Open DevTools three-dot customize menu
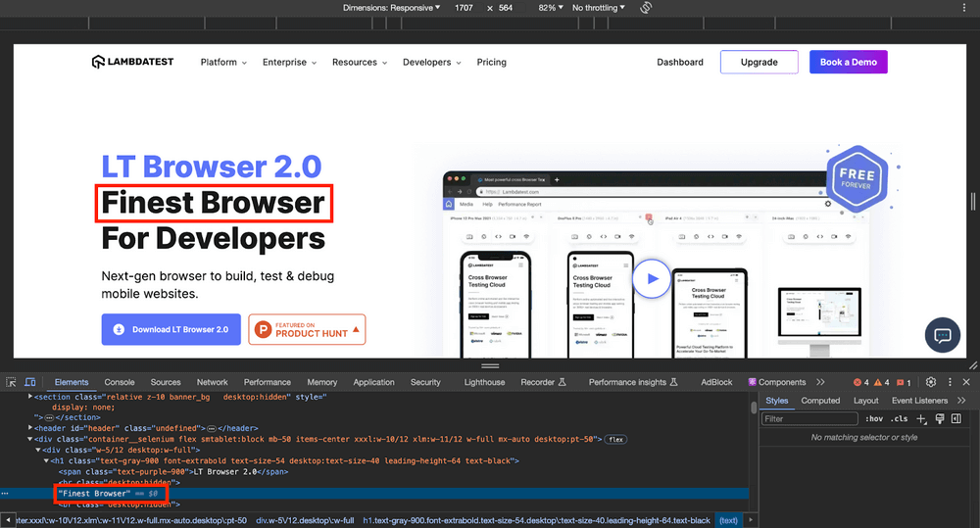The height and width of the screenshot is (528, 980). (950, 382)
